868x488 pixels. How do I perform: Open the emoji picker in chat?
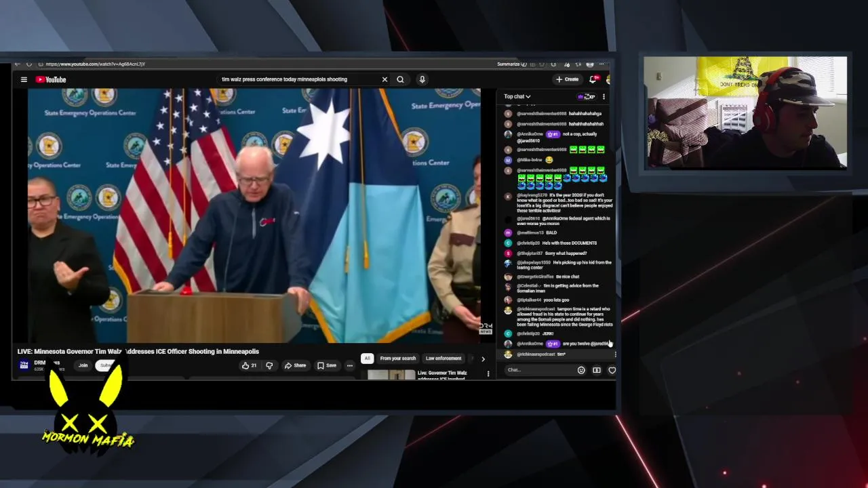[581, 370]
